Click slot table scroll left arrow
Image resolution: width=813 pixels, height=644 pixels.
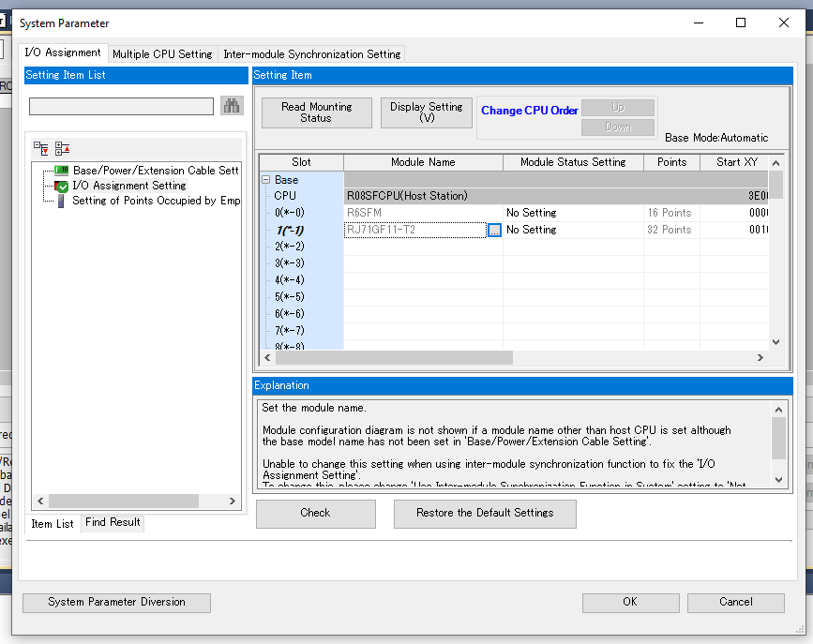[267, 358]
